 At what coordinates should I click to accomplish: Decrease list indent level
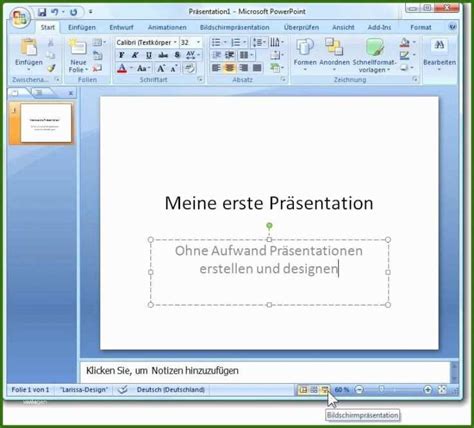click(x=217, y=55)
